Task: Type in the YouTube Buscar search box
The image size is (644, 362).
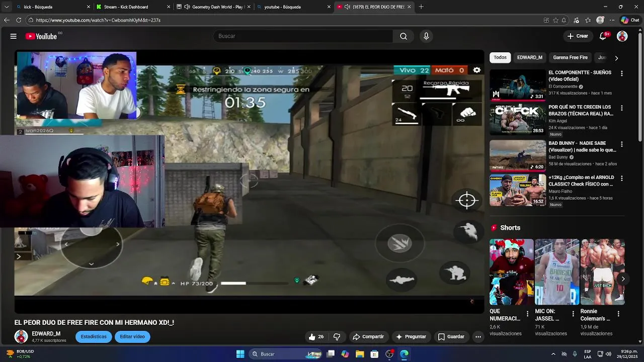Action: point(303,36)
